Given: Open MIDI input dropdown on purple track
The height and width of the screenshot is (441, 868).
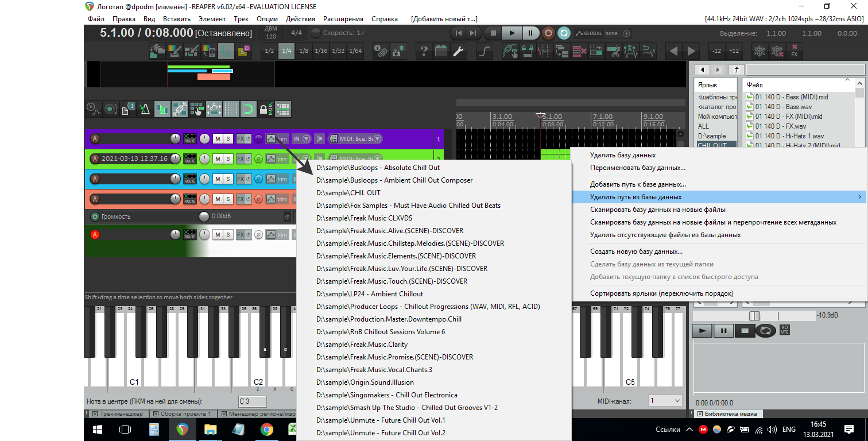Looking at the screenshot, I should [x=378, y=139].
